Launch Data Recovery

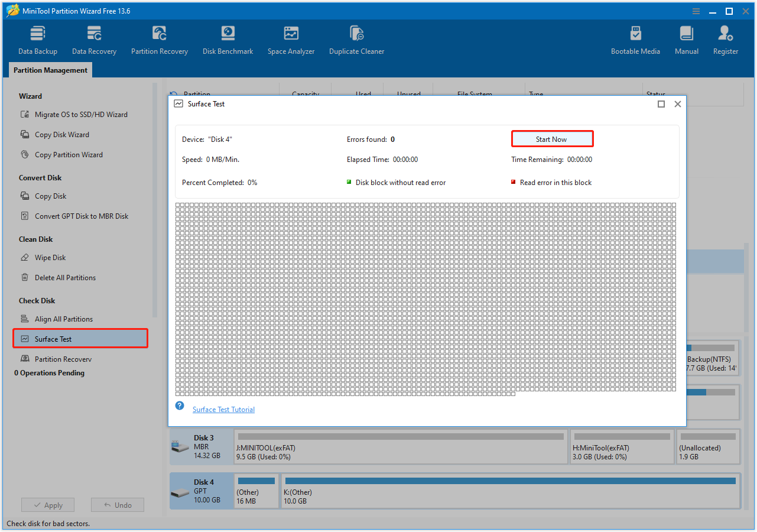(x=94, y=38)
